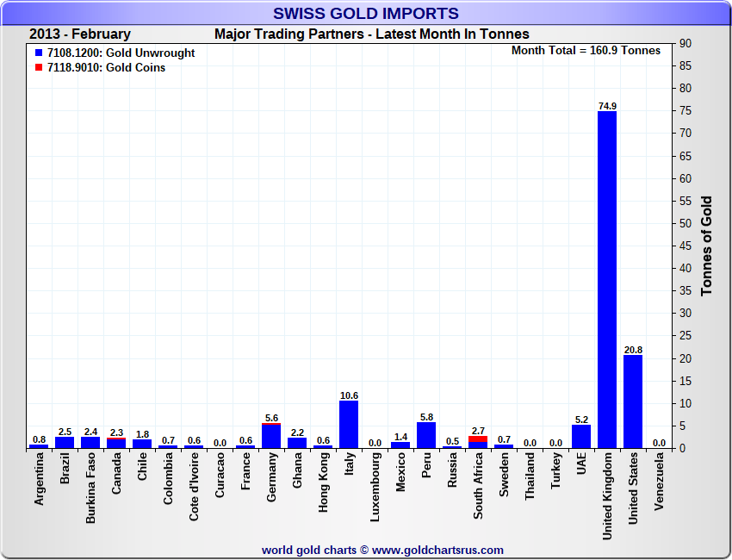Click the Peru bar

coord(426,435)
